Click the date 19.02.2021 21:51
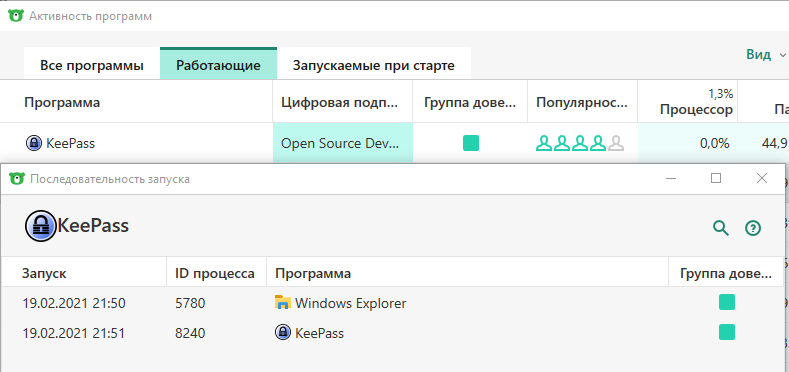Viewport: 789px width, 372px height. tap(74, 333)
